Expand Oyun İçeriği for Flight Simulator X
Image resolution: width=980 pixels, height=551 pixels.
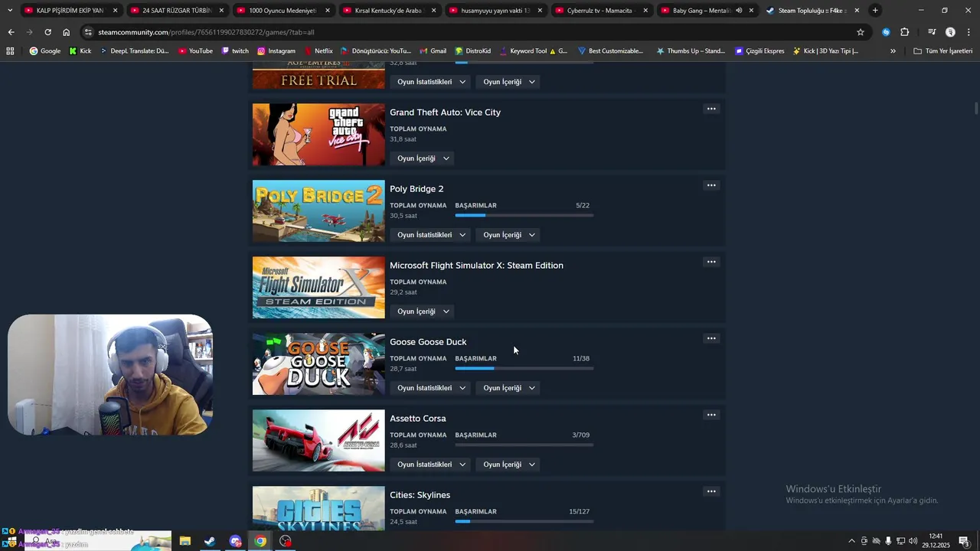423,311
